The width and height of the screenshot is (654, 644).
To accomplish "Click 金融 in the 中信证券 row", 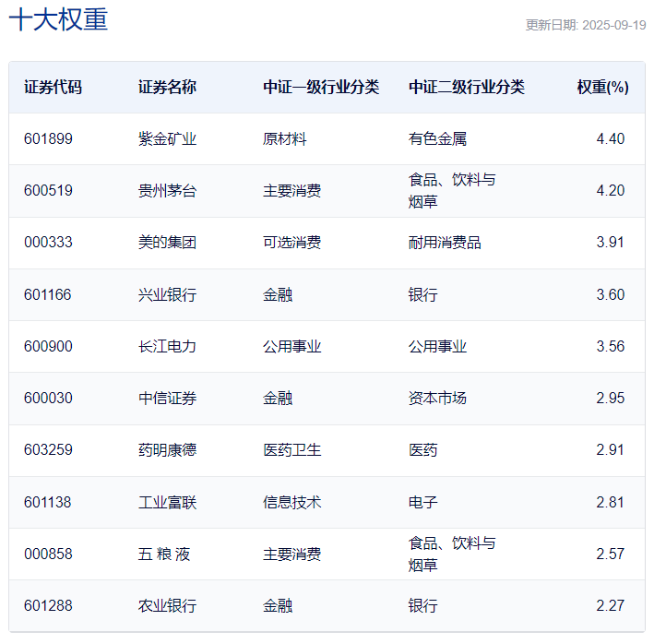I will coord(278,399).
